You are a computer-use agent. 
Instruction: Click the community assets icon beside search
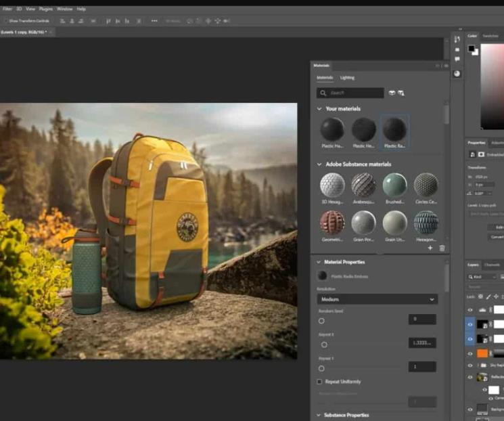point(401,93)
